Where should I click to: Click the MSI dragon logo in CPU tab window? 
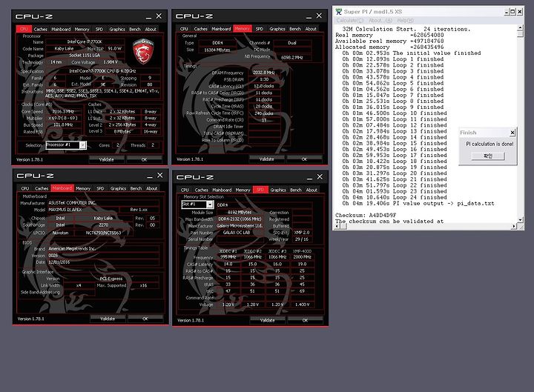143,51
